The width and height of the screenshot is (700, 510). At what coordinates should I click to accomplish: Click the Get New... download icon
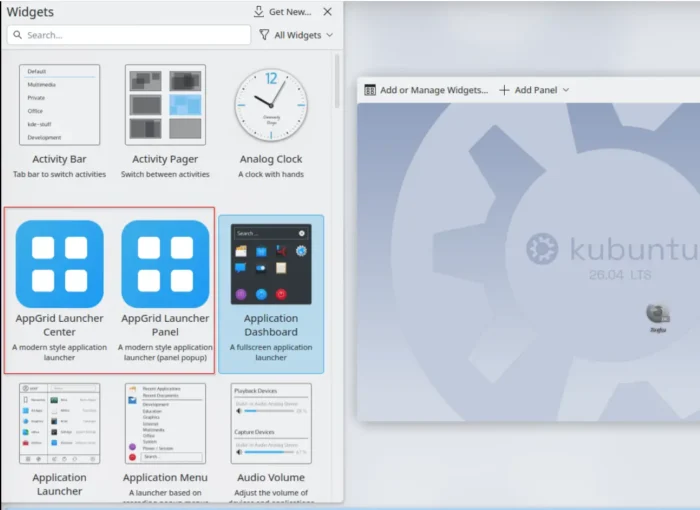[258, 12]
